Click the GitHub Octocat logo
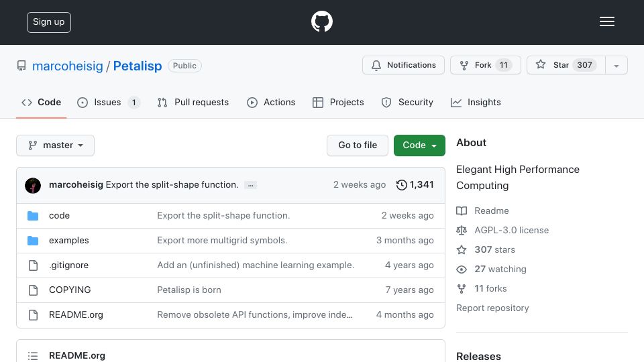The height and width of the screenshot is (362, 644). point(321,21)
